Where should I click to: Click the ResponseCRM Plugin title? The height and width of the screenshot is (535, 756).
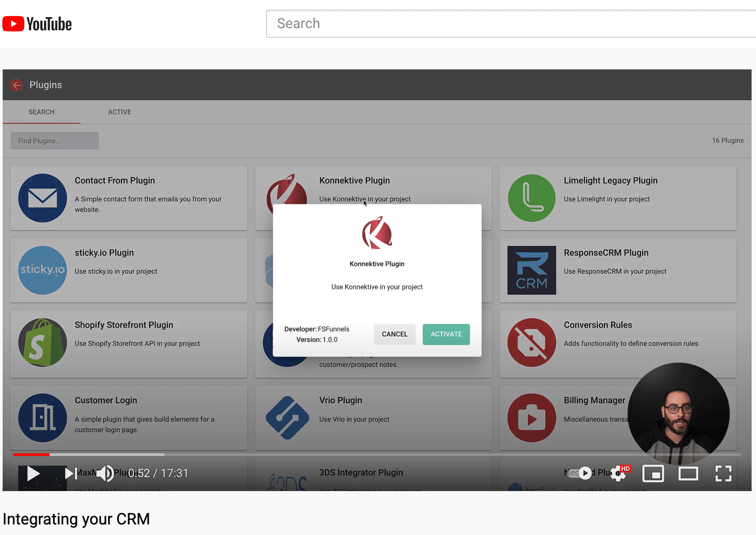606,253
